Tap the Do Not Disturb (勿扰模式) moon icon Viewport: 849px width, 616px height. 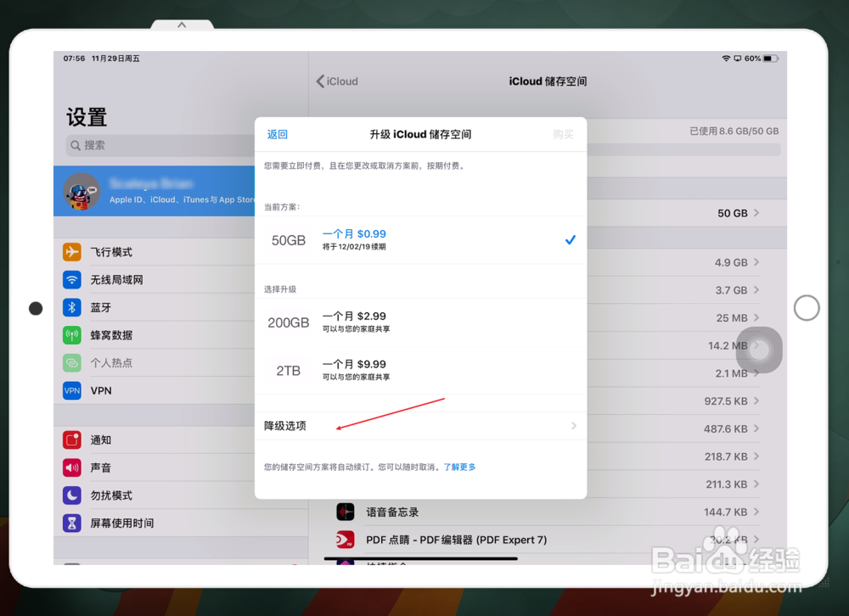72,496
